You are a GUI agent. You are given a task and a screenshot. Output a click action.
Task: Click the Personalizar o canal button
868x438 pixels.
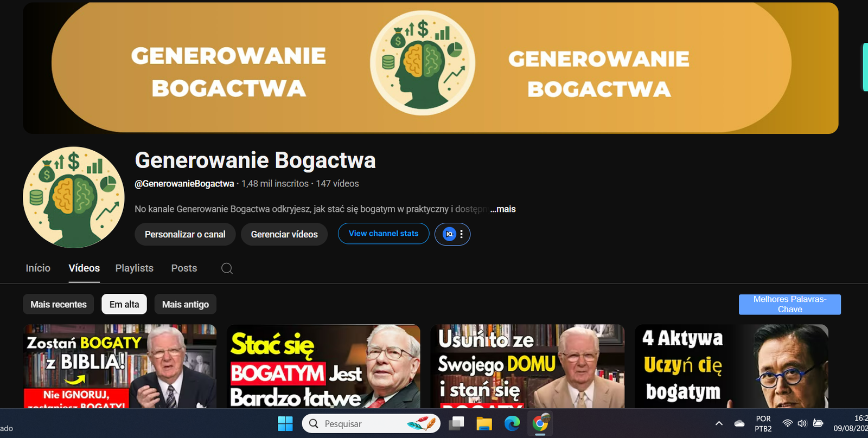[185, 234]
